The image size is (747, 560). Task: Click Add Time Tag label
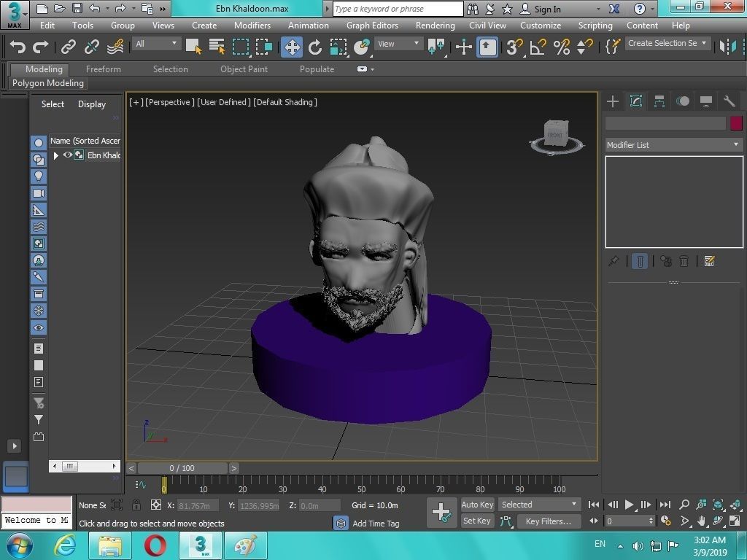376,524
